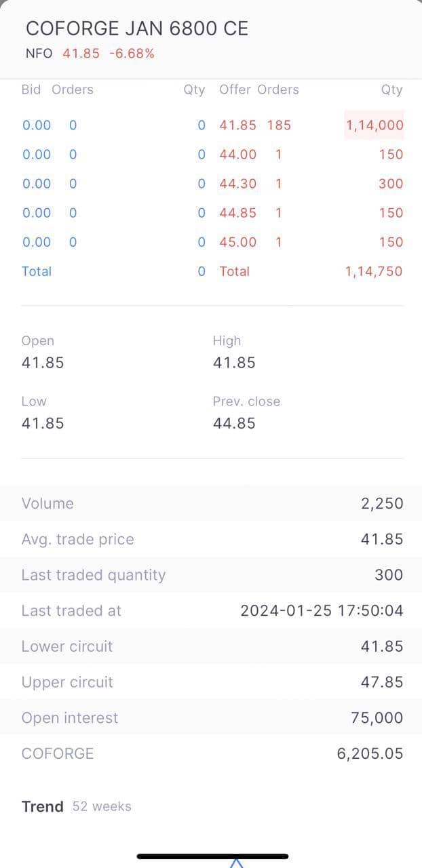Choose the 44.30 offer price
The height and width of the screenshot is (868, 422).
tap(238, 184)
